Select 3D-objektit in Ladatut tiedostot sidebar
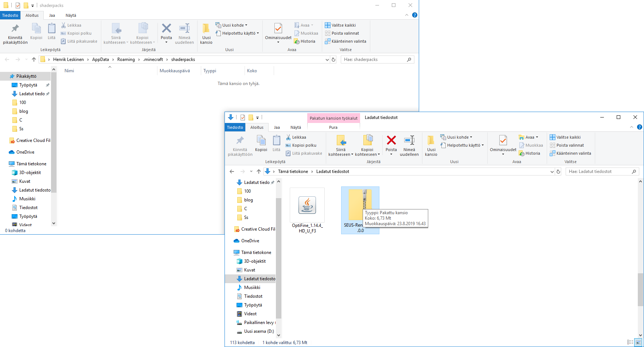The height and width of the screenshot is (347, 644). pos(251,261)
